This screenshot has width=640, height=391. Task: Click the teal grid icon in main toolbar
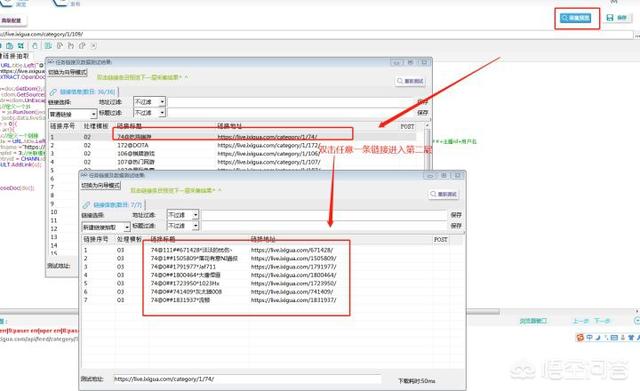20,46
